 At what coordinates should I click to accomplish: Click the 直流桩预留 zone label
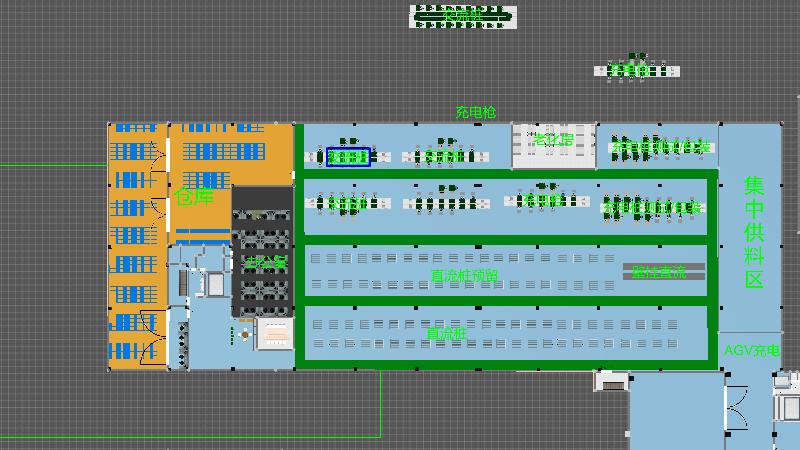[464, 275]
